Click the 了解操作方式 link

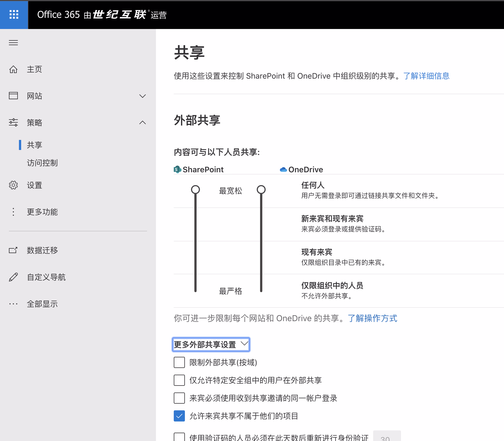click(x=372, y=318)
